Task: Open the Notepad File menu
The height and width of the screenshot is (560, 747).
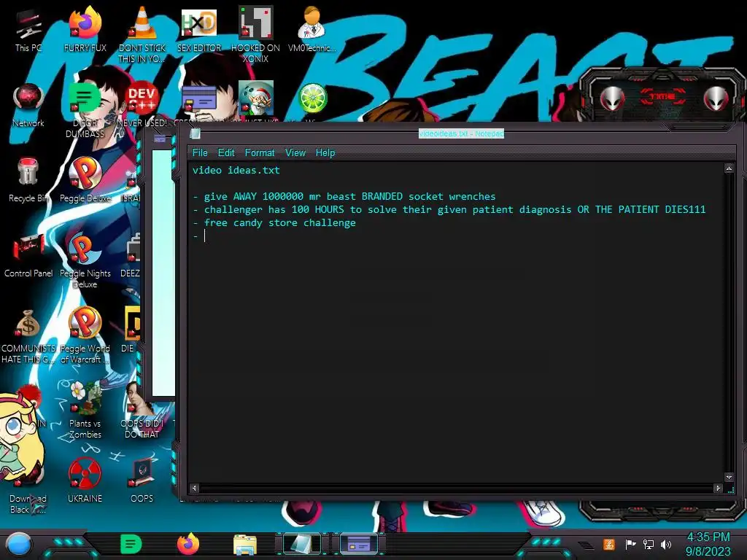Action: tap(200, 153)
